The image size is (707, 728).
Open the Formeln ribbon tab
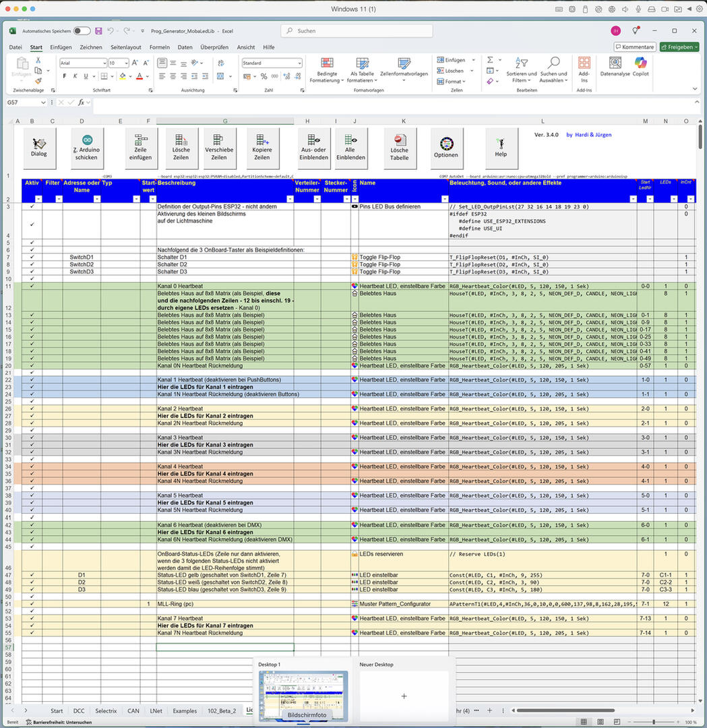tap(160, 47)
